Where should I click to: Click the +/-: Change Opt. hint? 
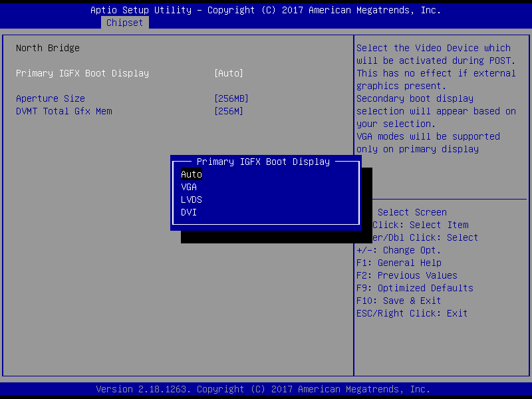[x=399, y=250]
